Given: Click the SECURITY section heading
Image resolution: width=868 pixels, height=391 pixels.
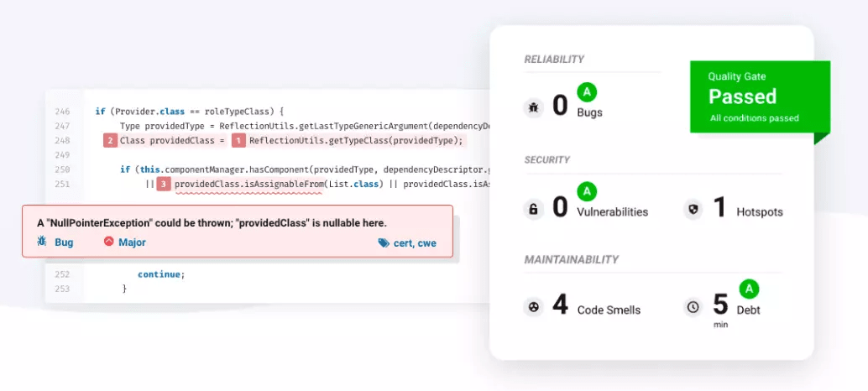Looking at the screenshot, I should [x=547, y=159].
